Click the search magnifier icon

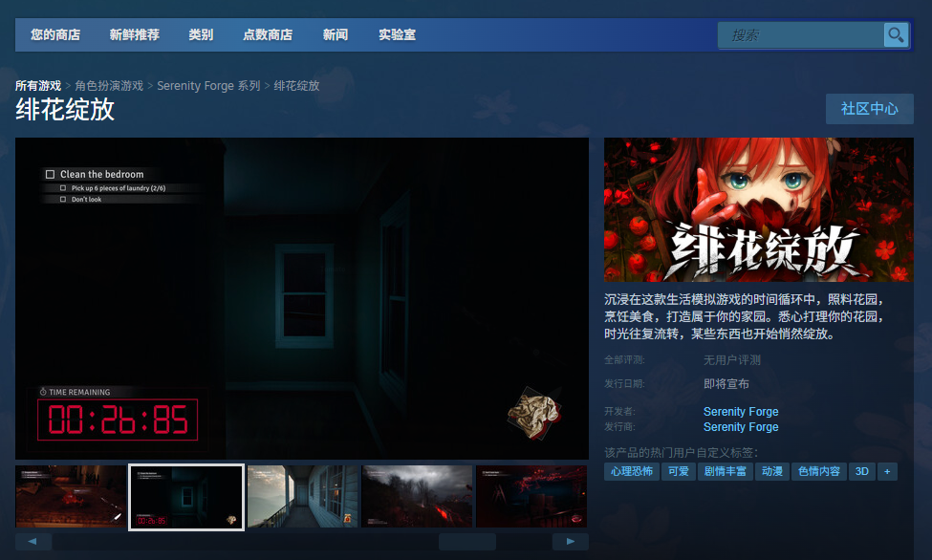897,34
